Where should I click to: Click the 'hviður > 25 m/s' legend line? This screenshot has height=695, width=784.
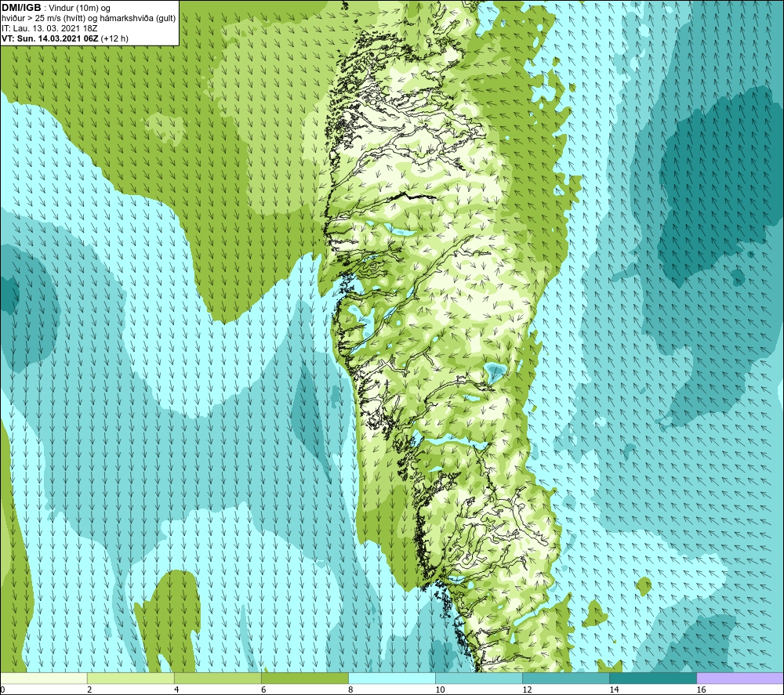click(x=89, y=19)
